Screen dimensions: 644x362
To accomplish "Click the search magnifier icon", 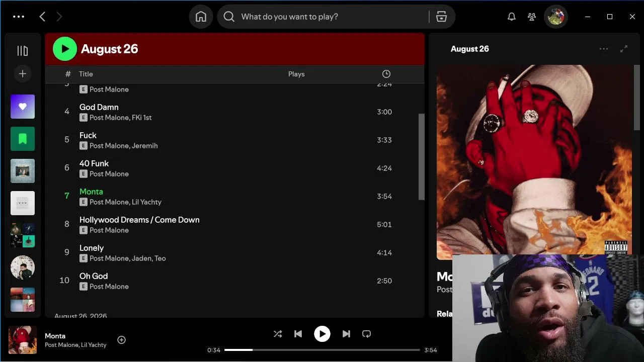I will 229,17.
